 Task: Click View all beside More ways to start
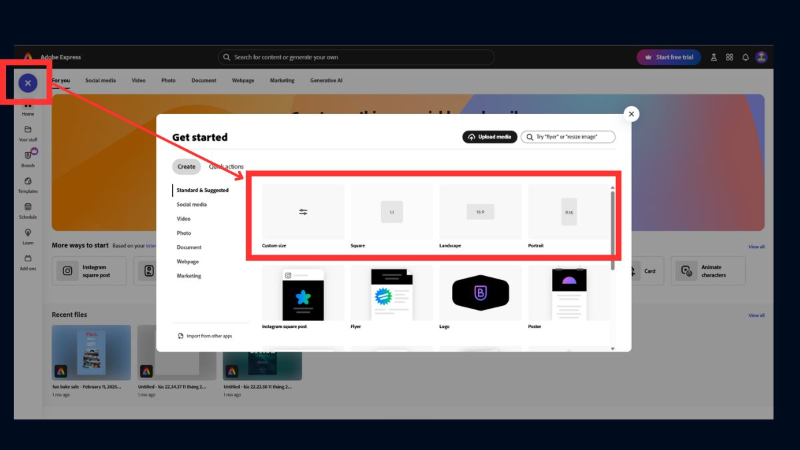click(756, 246)
